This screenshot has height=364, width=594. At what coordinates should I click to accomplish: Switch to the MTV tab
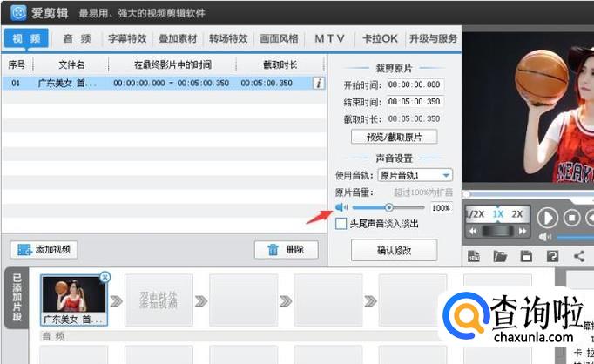[x=329, y=38]
